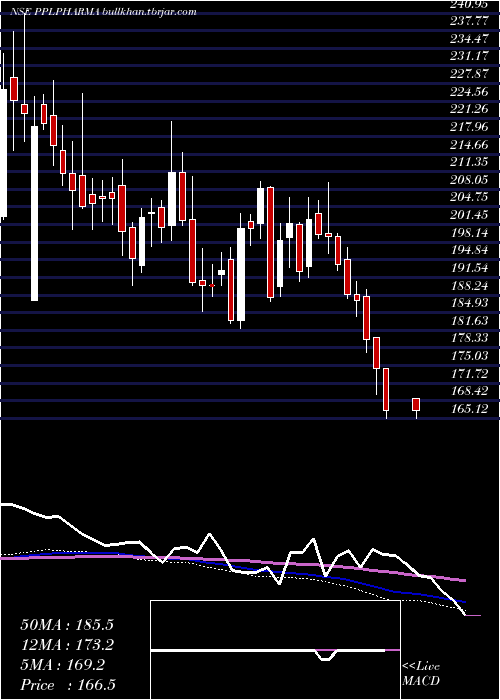Click the 224.56 price axis label
Viewport: 500px width, 700px height.
(469, 92)
